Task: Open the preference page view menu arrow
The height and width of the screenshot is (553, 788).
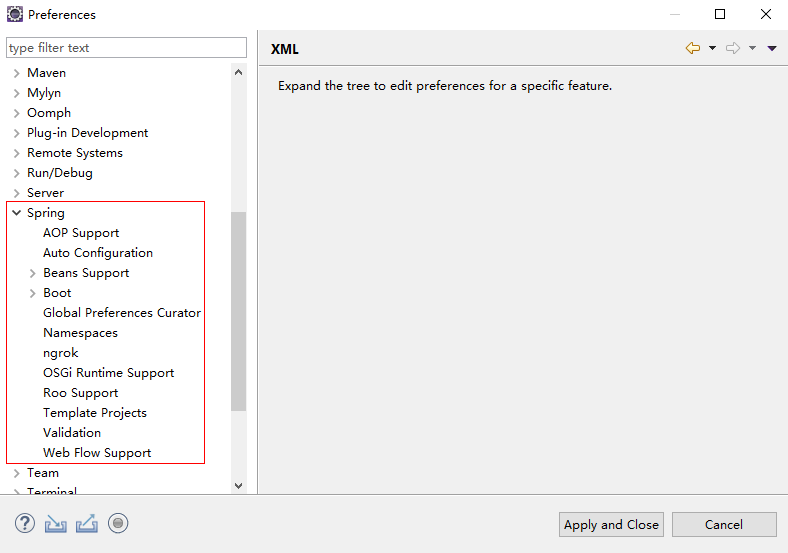Action: [x=772, y=48]
